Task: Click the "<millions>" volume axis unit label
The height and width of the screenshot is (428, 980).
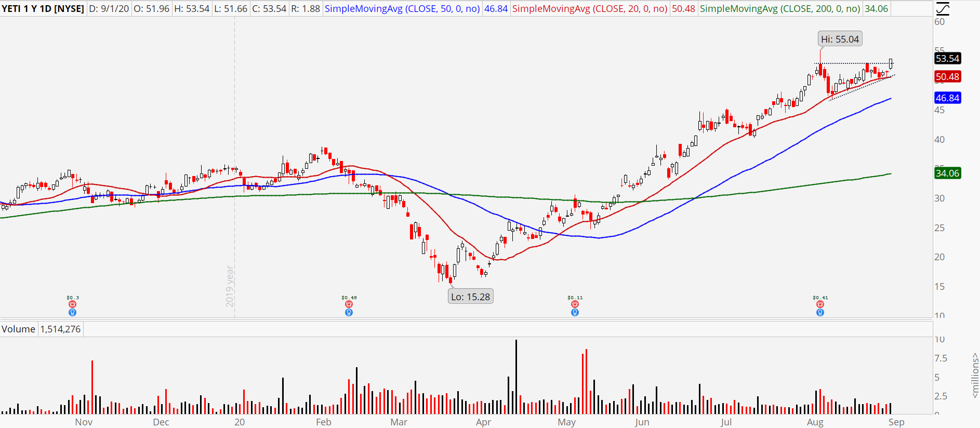Action: coord(975,376)
